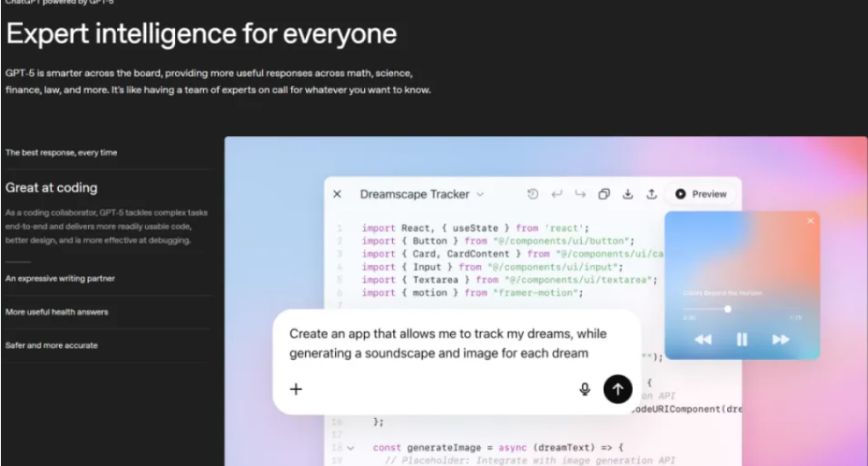Viewport: 868px width, 466px height.
Task: Click the 'Colors Beyond the Horizon' track title
Action: pyautogui.click(x=723, y=292)
